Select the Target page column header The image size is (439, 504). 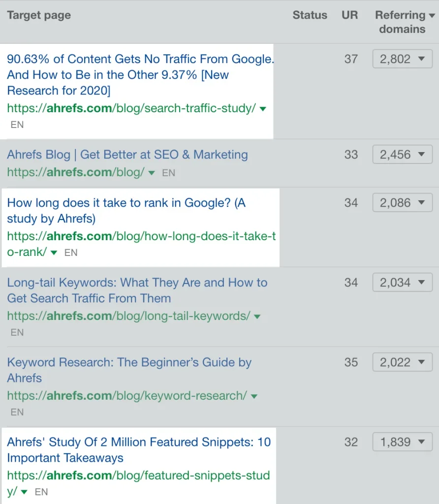38,15
